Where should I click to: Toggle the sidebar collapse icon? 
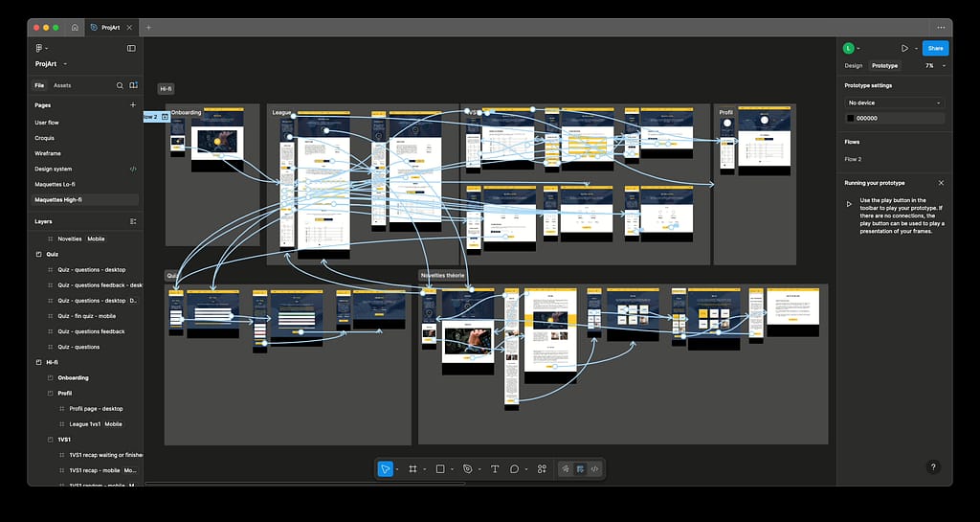[x=131, y=48]
